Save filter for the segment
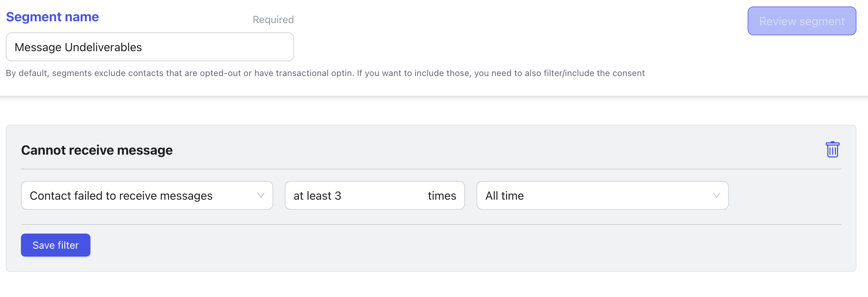 coord(56,245)
